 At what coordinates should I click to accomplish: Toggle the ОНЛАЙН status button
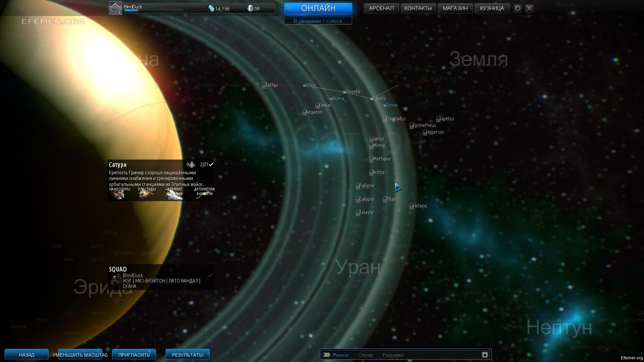(x=318, y=8)
